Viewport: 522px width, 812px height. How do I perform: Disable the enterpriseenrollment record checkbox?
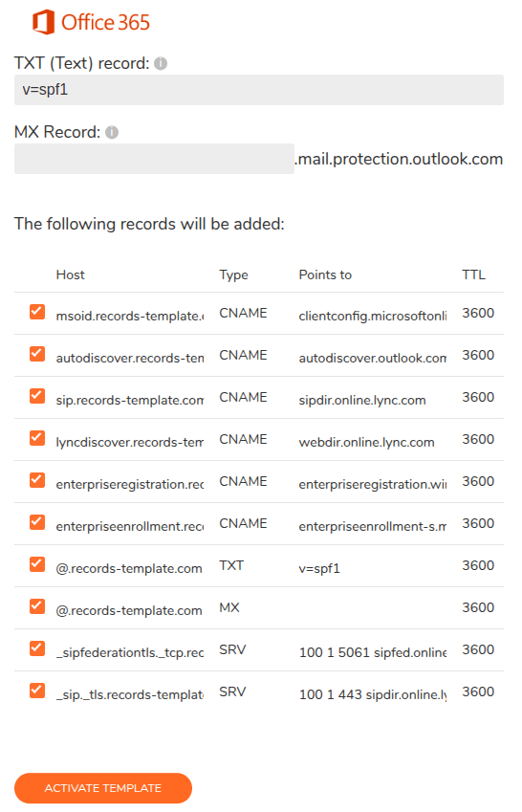click(37, 522)
